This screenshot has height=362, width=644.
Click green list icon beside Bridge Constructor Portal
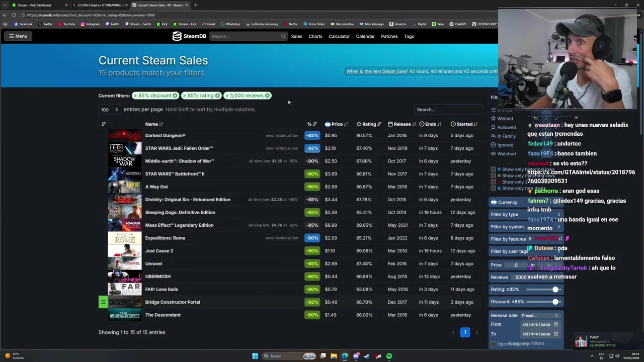[x=103, y=302]
